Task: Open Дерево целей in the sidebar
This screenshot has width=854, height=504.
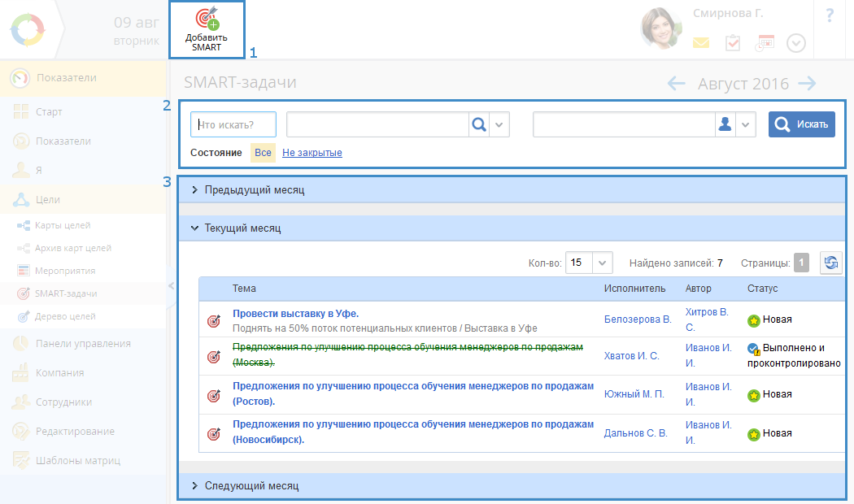Action: point(66,316)
